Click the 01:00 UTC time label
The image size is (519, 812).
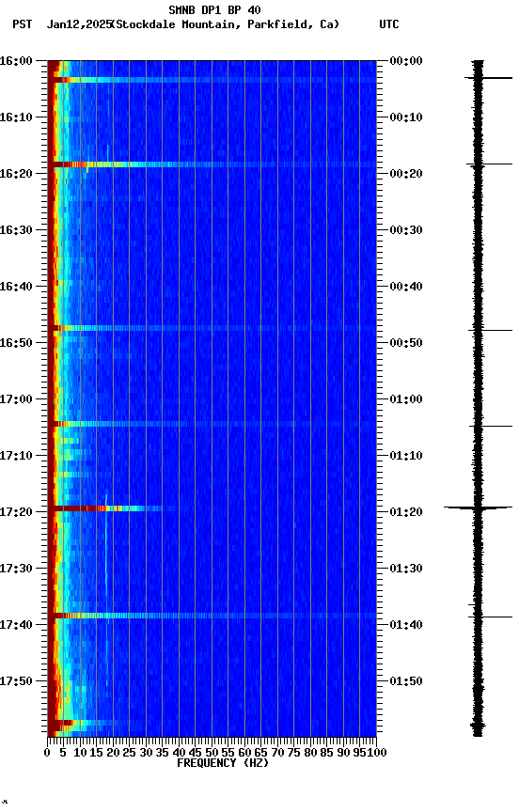pos(406,399)
